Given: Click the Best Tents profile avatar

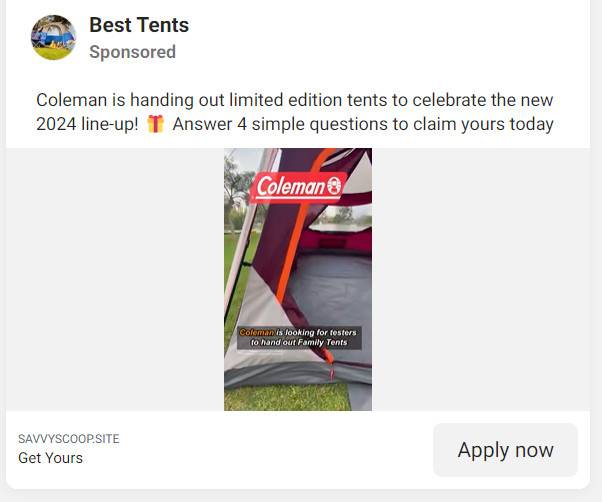Looking at the screenshot, I should point(53,38).
